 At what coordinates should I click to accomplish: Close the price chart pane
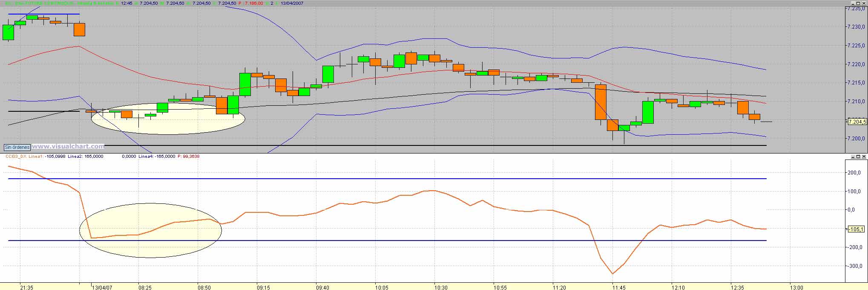click(x=863, y=3)
